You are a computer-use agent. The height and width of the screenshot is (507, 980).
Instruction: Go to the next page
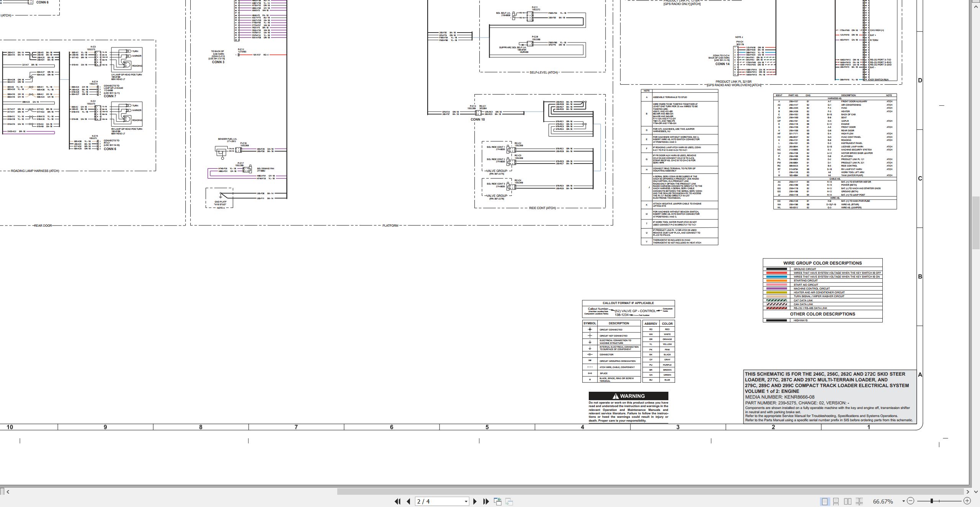[475, 501]
